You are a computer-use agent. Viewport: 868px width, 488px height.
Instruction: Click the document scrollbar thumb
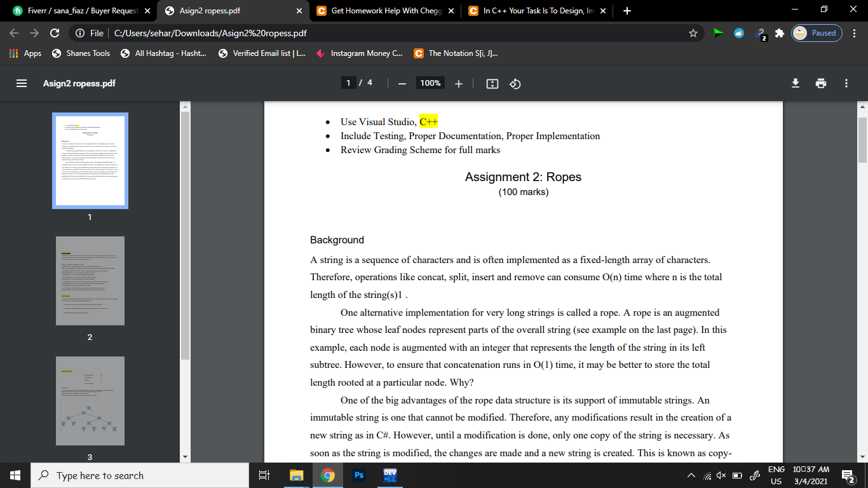pyautogui.click(x=862, y=140)
